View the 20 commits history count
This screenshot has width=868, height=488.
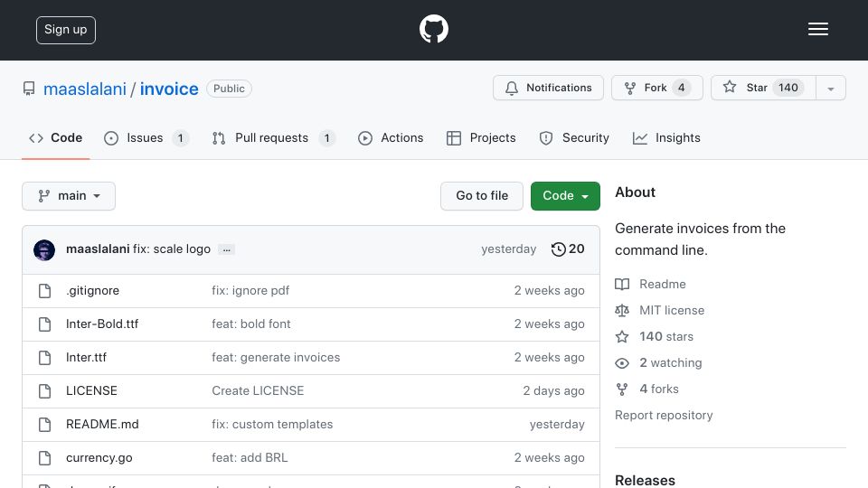pyautogui.click(x=576, y=249)
